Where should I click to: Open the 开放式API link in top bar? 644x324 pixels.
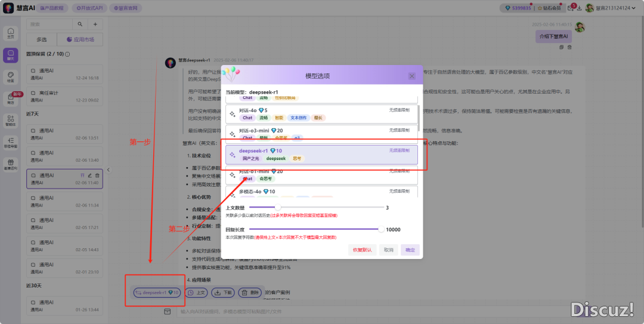coord(90,8)
